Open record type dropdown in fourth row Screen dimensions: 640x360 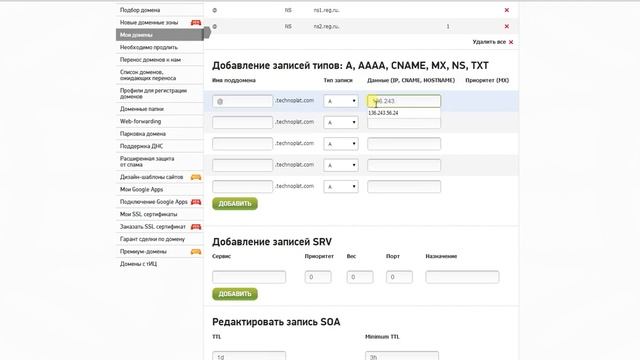341,165
